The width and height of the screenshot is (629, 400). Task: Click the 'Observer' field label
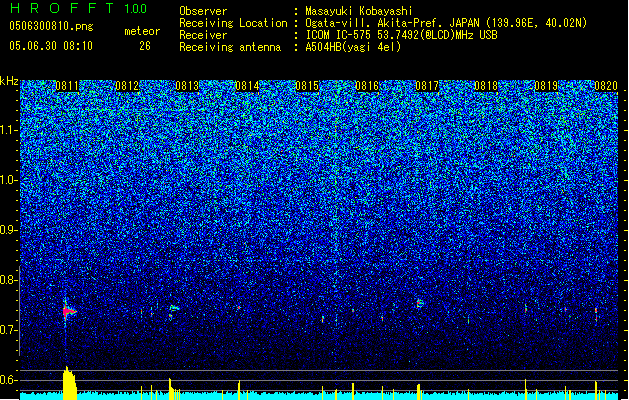tap(203, 11)
